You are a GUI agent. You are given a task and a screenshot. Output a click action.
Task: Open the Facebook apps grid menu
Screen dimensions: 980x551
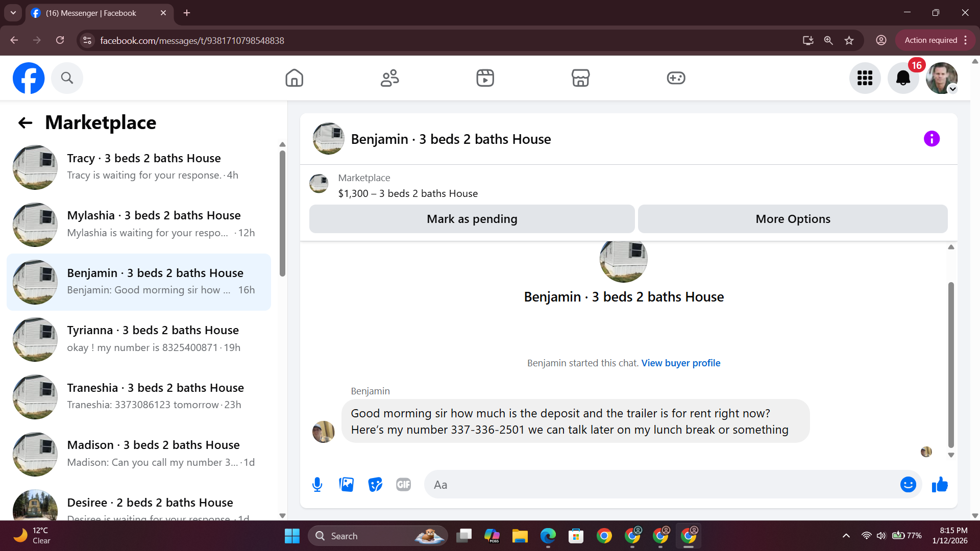pos(865,78)
